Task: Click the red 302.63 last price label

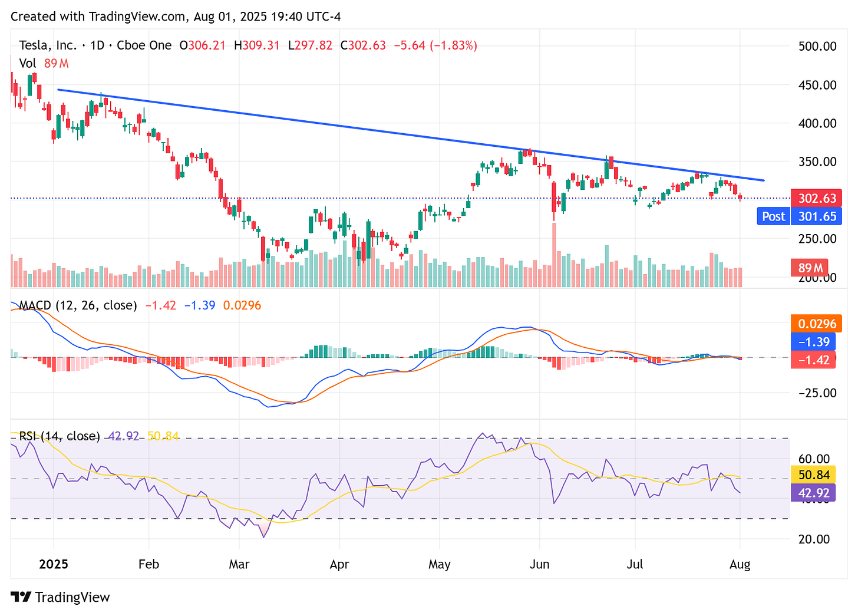Action: [x=817, y=198]
